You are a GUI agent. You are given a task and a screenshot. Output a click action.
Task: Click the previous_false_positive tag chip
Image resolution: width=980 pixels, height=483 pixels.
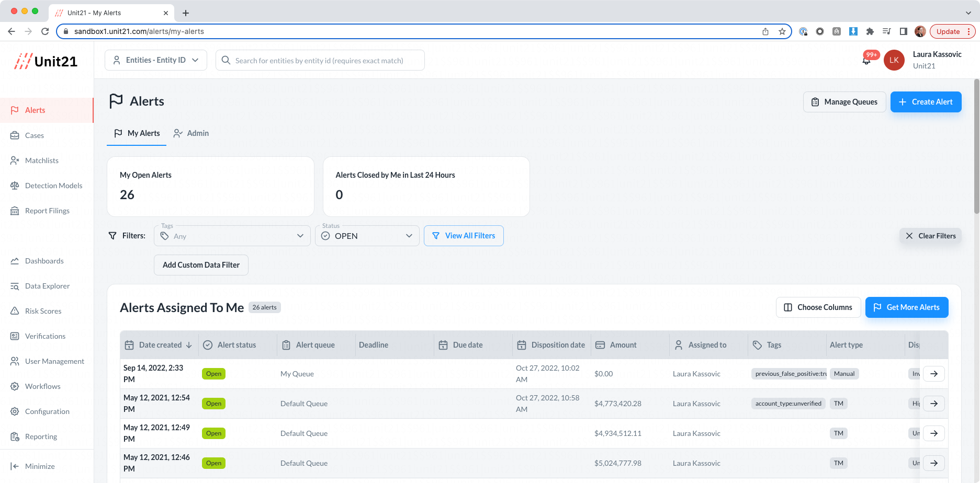click(789, 374)
